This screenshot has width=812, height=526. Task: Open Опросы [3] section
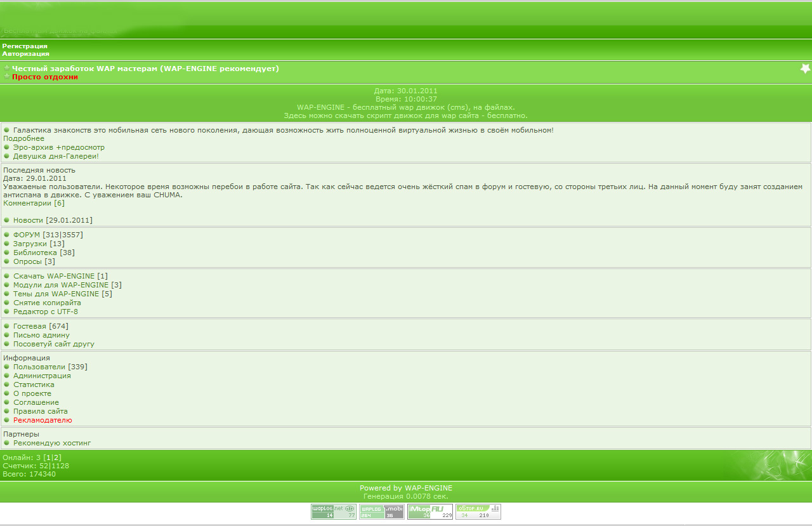pyautogui.click(x=34, y=261)
